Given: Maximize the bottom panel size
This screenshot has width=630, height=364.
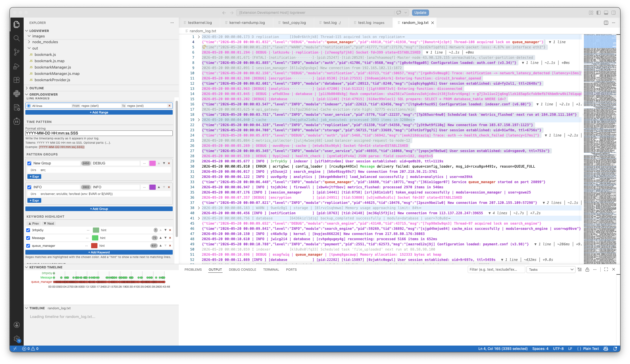Looking at the screenshot, I should click(x=606, y=270).
